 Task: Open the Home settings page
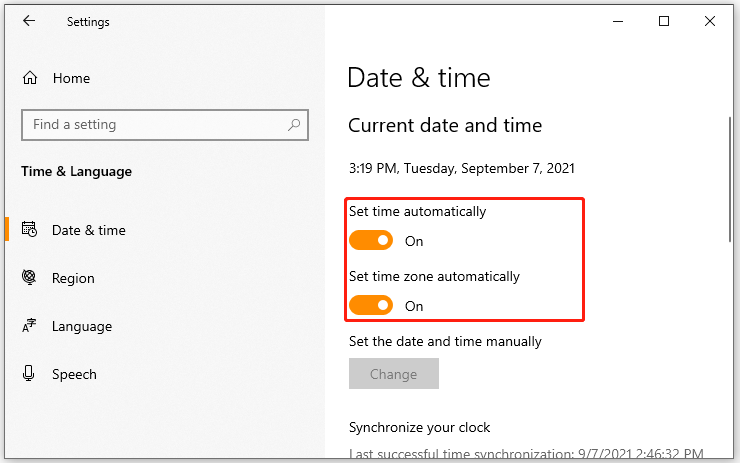click(x=71, y=78)
